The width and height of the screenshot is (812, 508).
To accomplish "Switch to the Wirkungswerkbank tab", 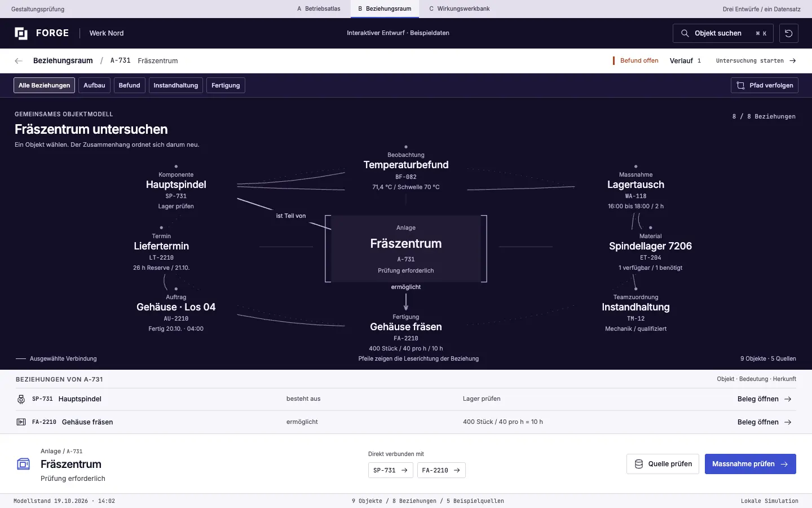I will pyautogui.click(x=460, y=9).
